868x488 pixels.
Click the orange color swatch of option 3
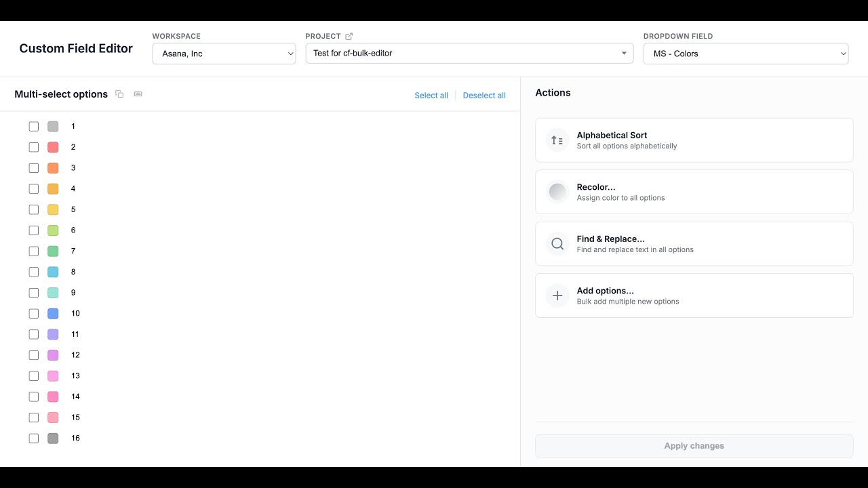[53, 168]
